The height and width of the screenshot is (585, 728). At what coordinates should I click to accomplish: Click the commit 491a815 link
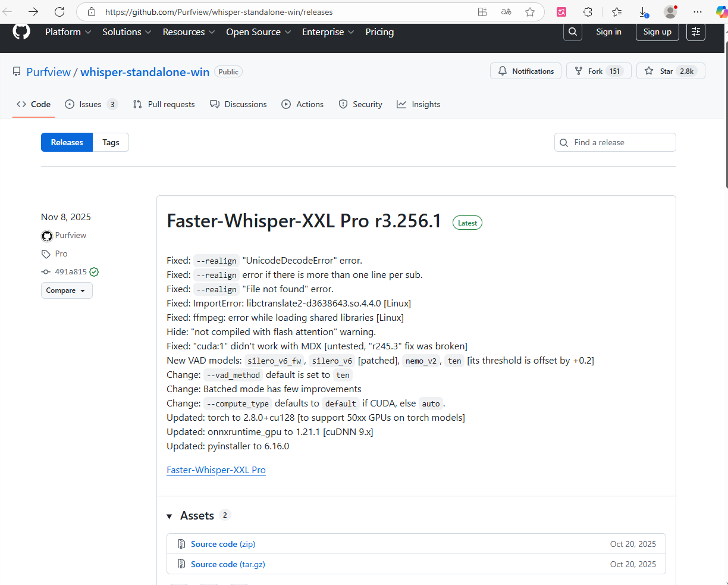[70, 272]
